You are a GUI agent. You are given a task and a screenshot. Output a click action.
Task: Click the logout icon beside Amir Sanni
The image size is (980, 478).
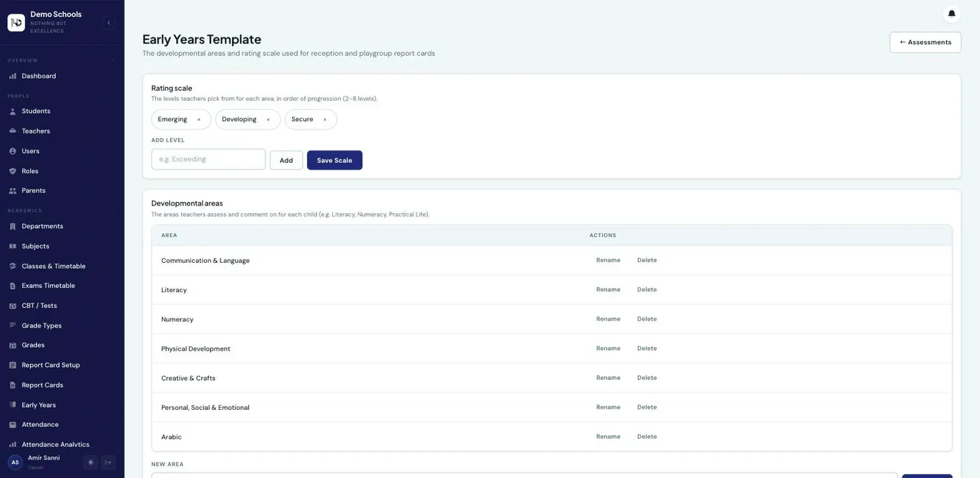108,462
